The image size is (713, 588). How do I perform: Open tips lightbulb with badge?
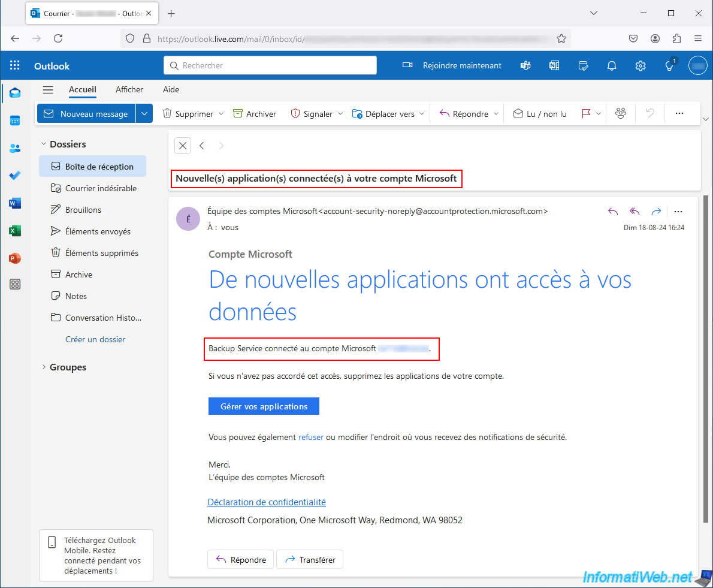670,65
